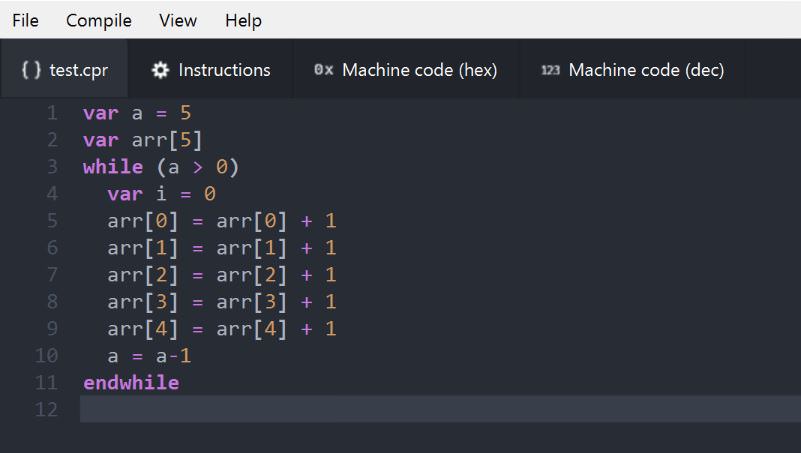Screen dimensions: 801x453
Task: Click the gear icon beside Instructions
Action: point(160,70)
